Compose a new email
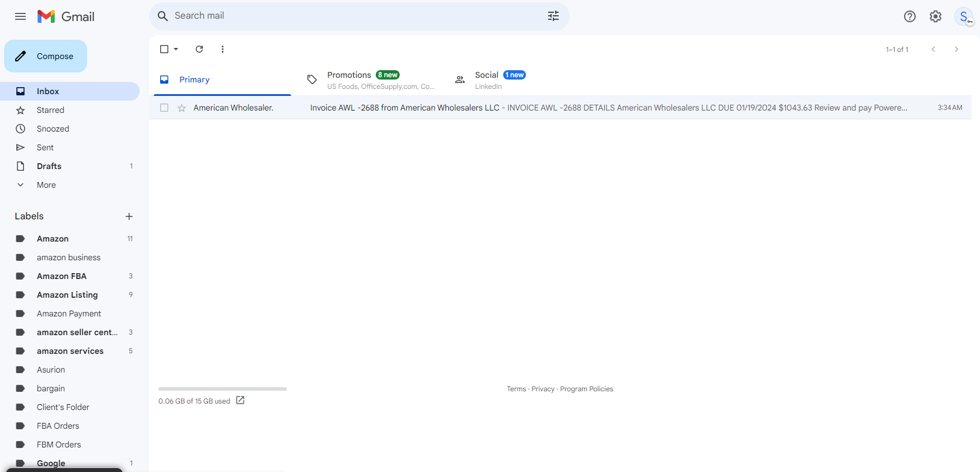 click(x=46, y=56)
